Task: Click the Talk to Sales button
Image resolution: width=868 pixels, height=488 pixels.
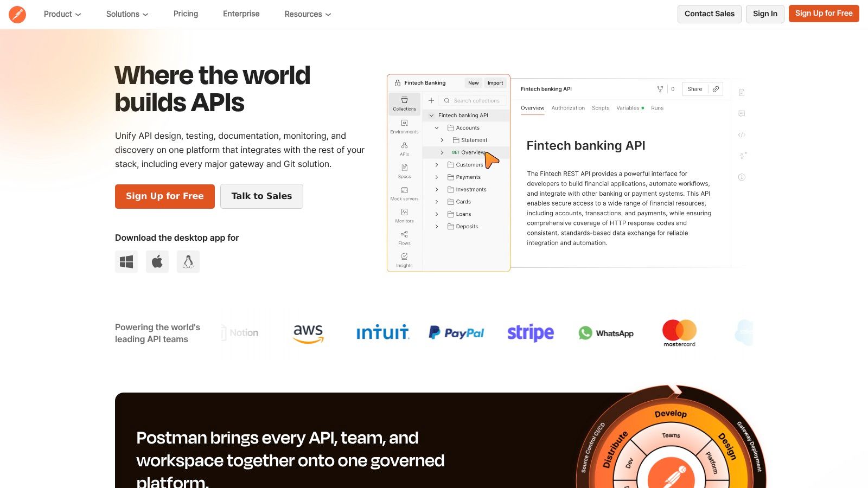Action: pyautogui.click(x=261, y=196)
